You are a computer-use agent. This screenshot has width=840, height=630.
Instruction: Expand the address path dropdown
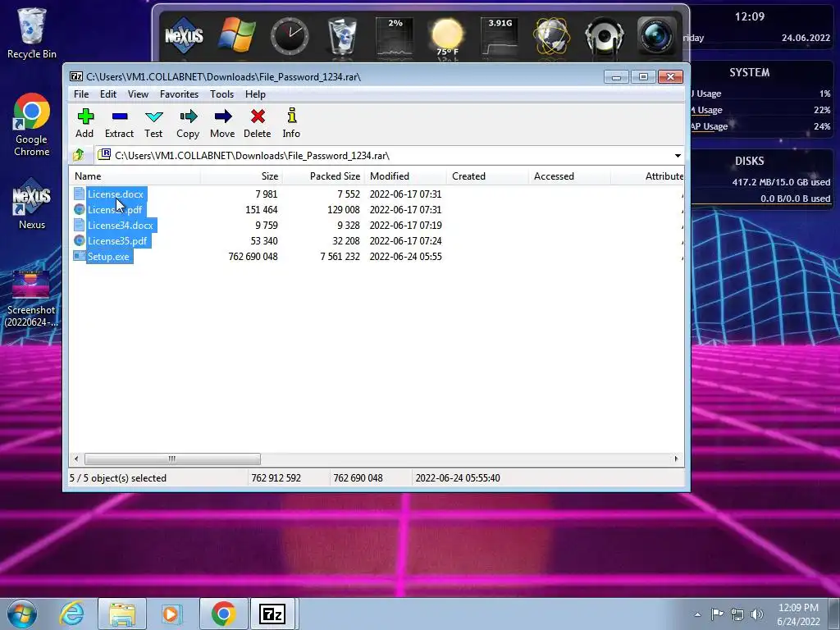[678, 155]
